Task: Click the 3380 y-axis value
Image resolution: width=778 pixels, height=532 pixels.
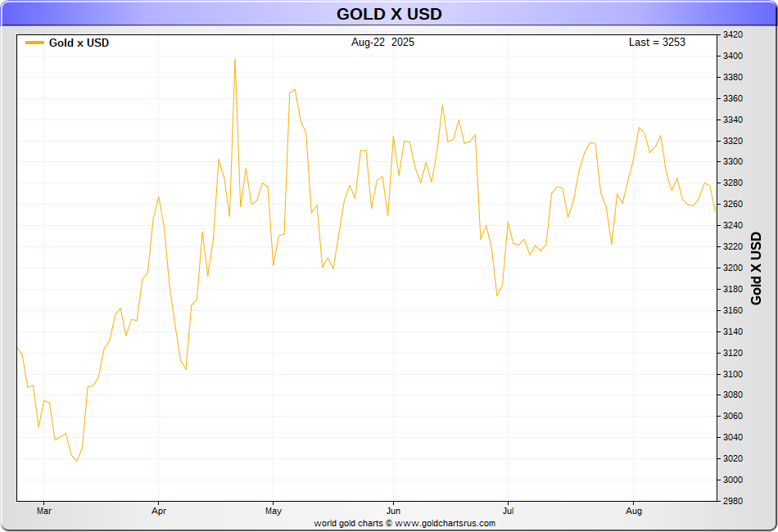Action: (732, 78)
